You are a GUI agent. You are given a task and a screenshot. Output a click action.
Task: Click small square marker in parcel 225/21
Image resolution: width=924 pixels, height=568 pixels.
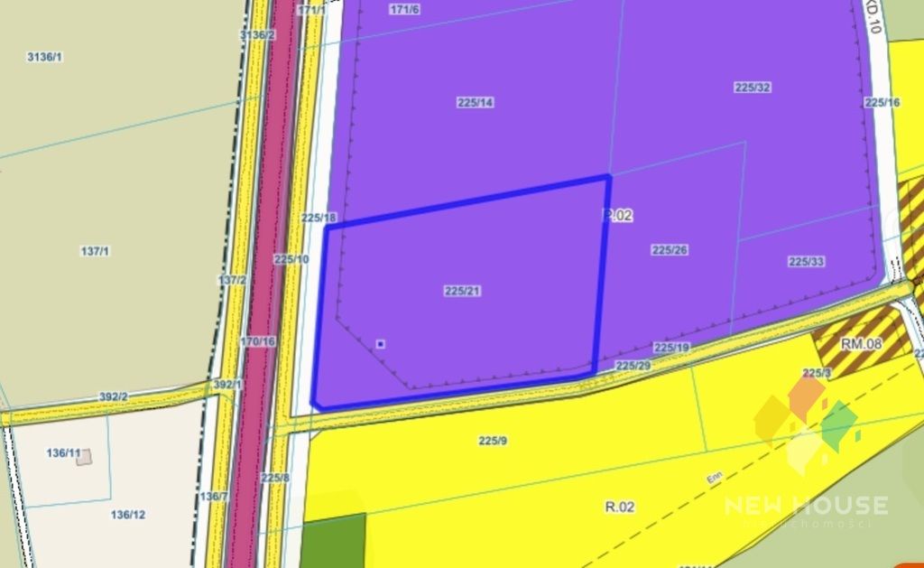tap(380, 344)
